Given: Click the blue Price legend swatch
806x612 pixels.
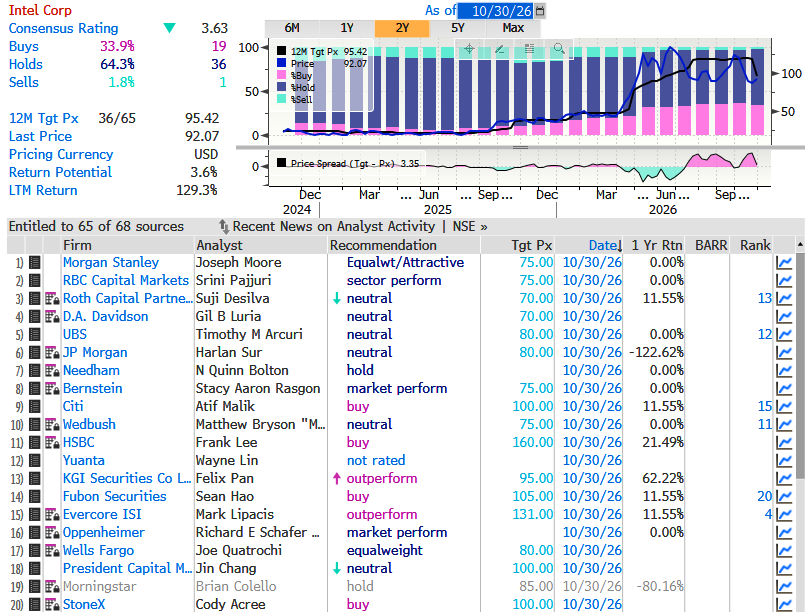Looking at the screenshot, I should [281, 63].
